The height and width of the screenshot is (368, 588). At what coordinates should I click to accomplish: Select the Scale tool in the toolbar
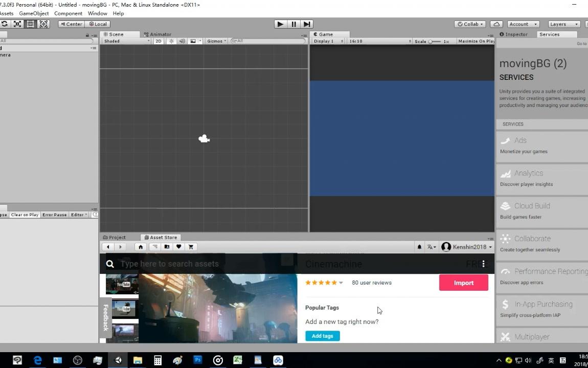tap(17, 24)
